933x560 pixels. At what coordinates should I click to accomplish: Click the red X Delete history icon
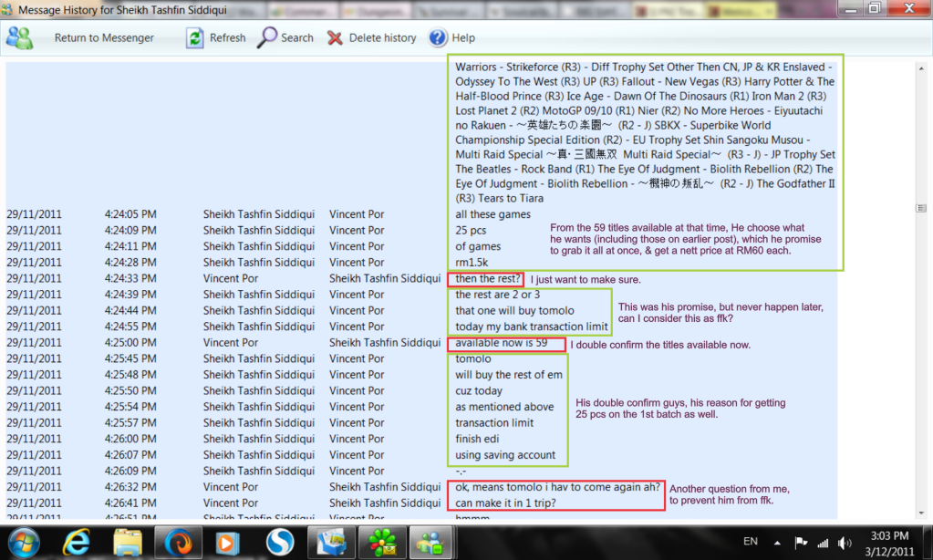click(x=335, y=38)
